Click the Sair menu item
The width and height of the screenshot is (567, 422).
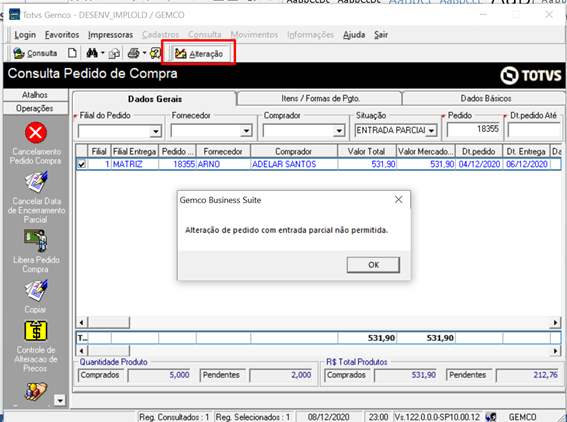(x=381, y=35)
